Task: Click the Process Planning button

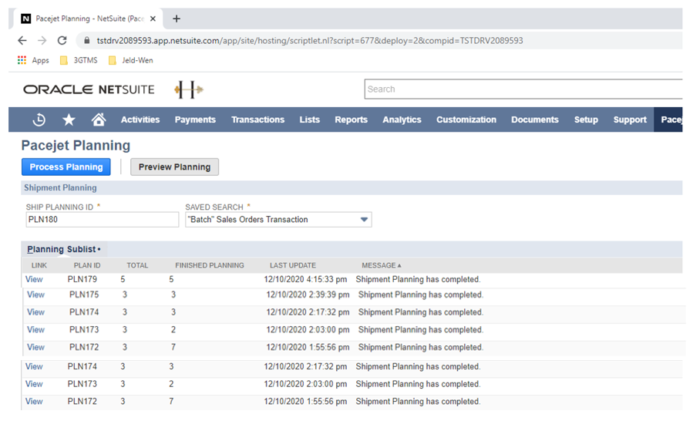Action: click(66, 167)
